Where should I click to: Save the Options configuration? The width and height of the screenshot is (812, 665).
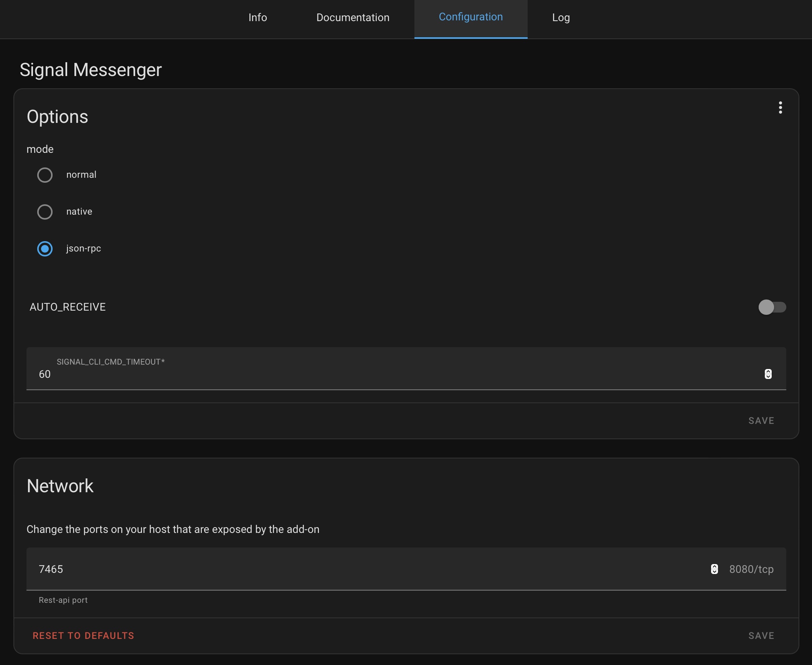click(761, 420)
